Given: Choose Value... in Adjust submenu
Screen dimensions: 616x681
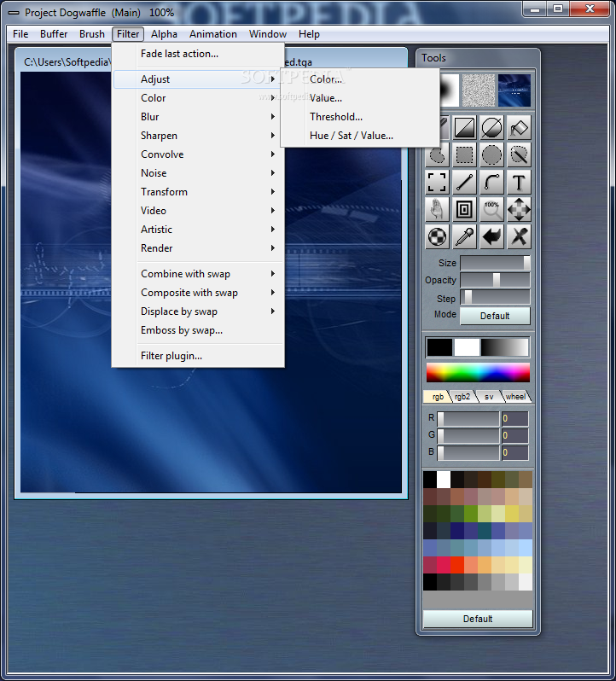Looking at the screenshot, I should point(360,98).
